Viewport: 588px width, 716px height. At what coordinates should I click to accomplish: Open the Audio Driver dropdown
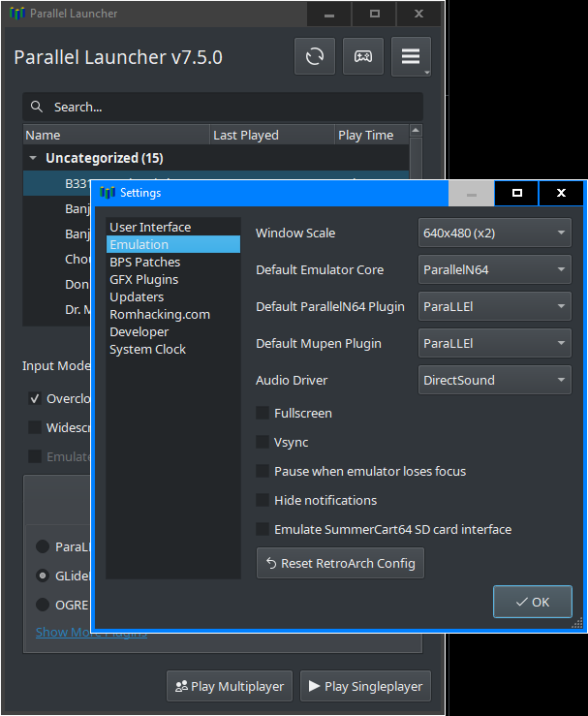(x=494, y=381)
